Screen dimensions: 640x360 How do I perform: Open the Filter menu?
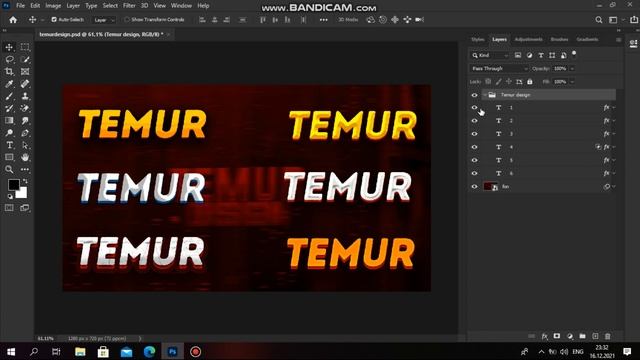129,6
